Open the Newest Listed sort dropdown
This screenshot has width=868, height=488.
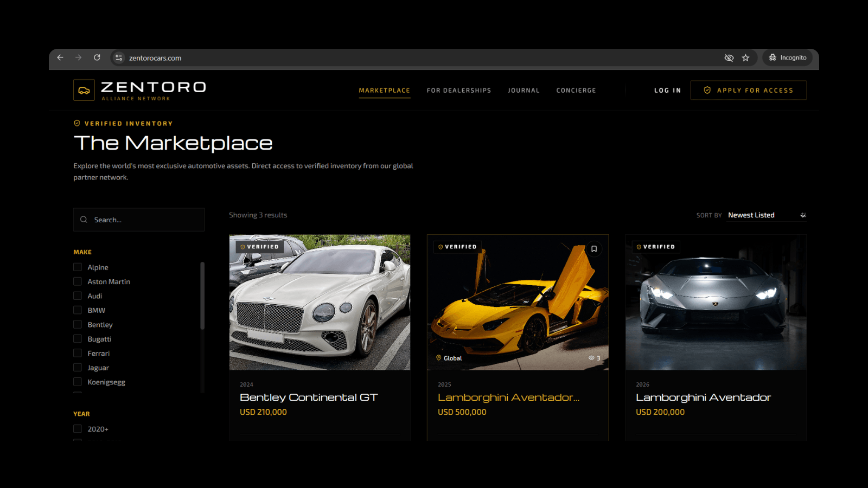(x=767, y=215)
